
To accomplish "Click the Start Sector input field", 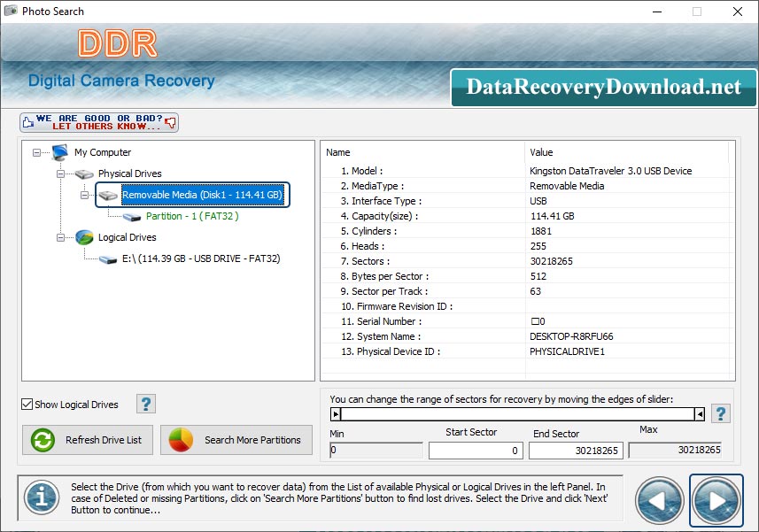I will click(476, 451).
